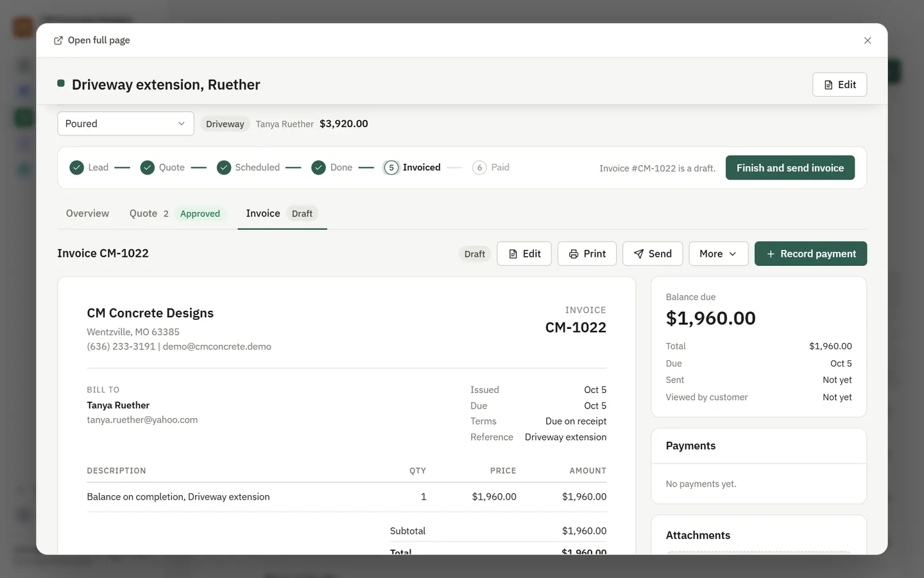Click the 'No payments yet.' message
Viewport: 924px width, 578px height.
(701, 484)
